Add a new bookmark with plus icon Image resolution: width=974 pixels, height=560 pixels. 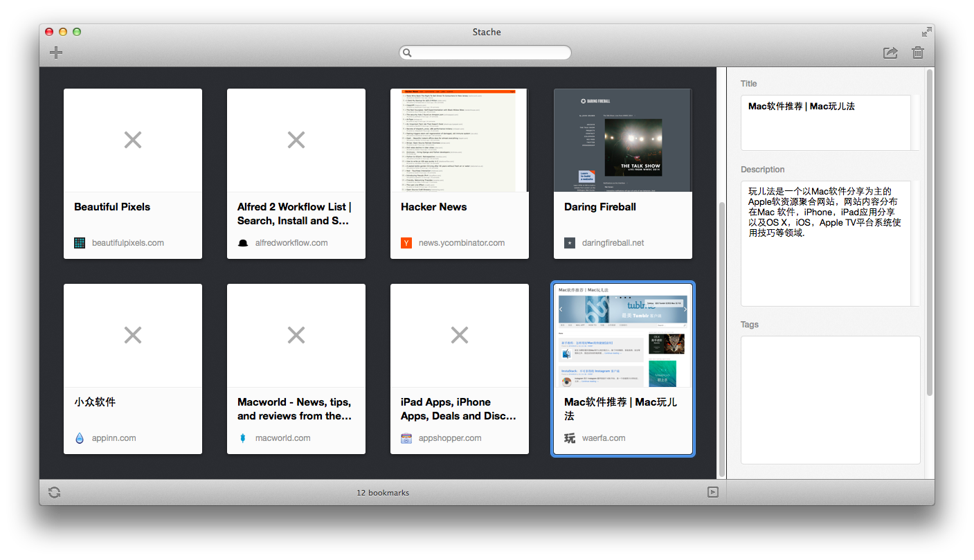coord(56,53)
